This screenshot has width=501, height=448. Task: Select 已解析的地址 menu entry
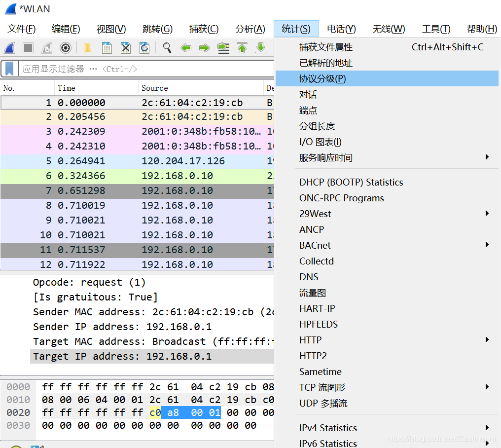(387, 63)
